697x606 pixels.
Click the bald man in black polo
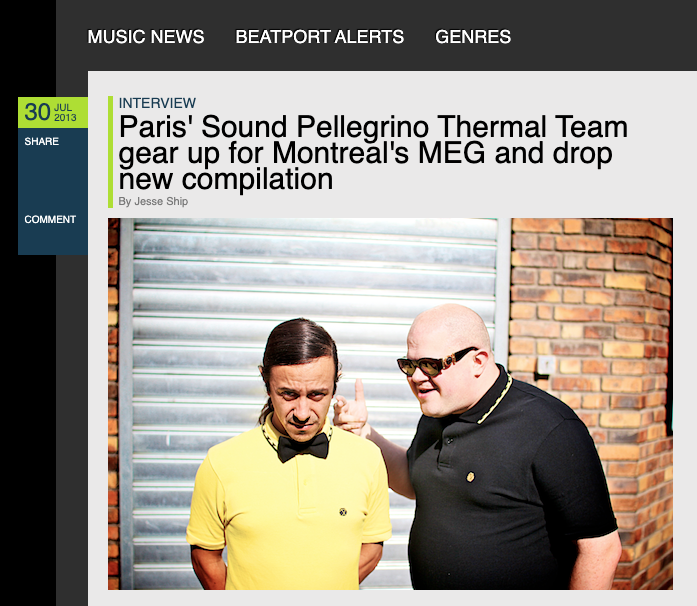(498, 449)
